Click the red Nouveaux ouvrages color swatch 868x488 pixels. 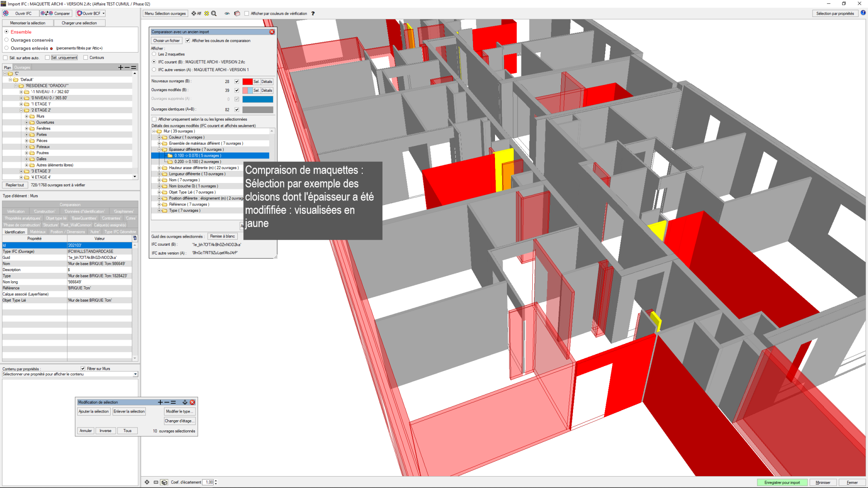(248, 81)
